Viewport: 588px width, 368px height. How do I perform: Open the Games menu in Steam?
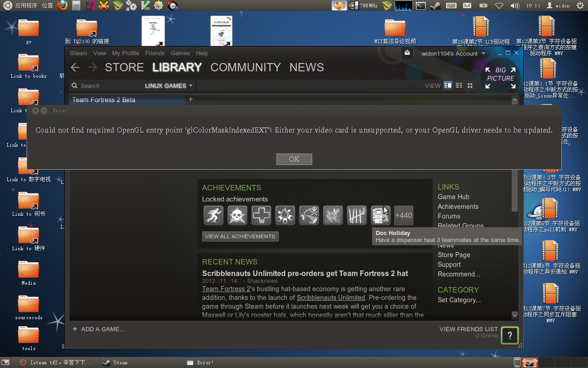tap(180, 53)
